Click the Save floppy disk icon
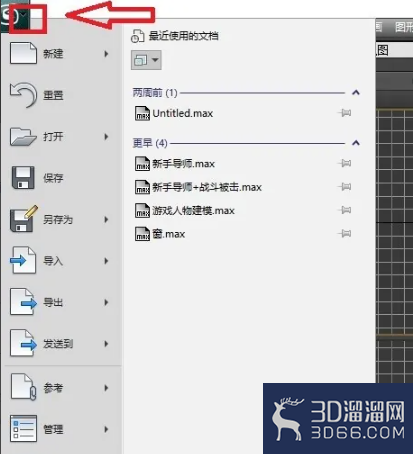The width and height of the screenshot is (413, 454). point(23,178)
